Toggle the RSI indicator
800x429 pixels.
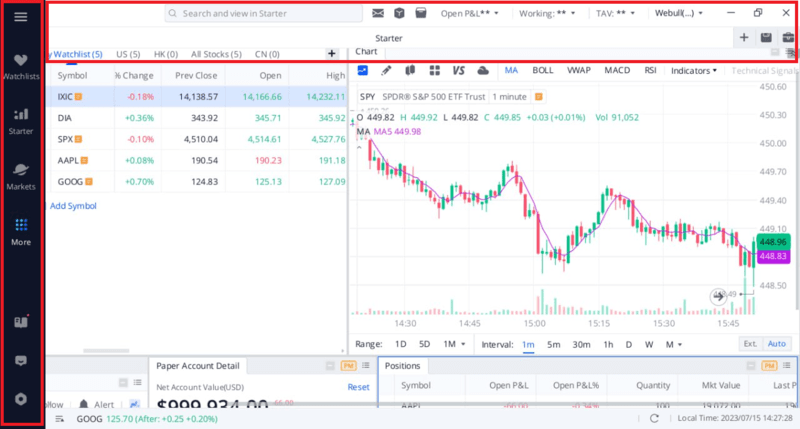coord(650,70)
